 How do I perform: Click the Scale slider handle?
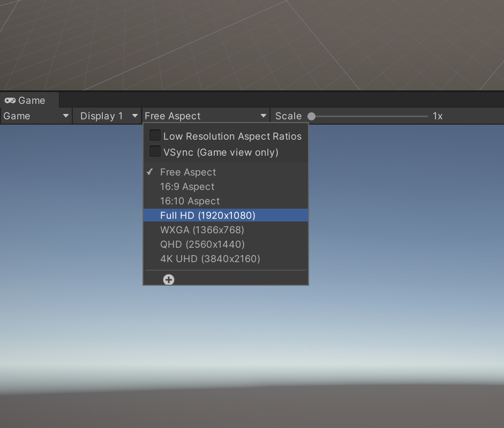click(311, 116)
